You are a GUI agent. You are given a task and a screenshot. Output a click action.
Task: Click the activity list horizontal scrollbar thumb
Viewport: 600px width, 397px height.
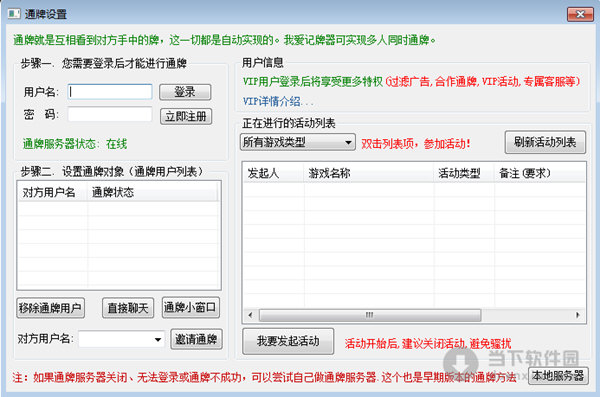370,315
